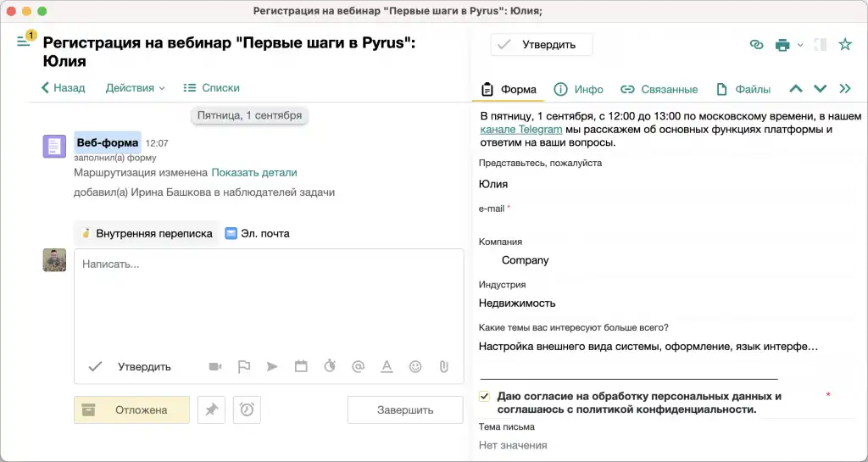Mention someone with the @ icon
The image size is (868, 462).
[x=359, y=366]
